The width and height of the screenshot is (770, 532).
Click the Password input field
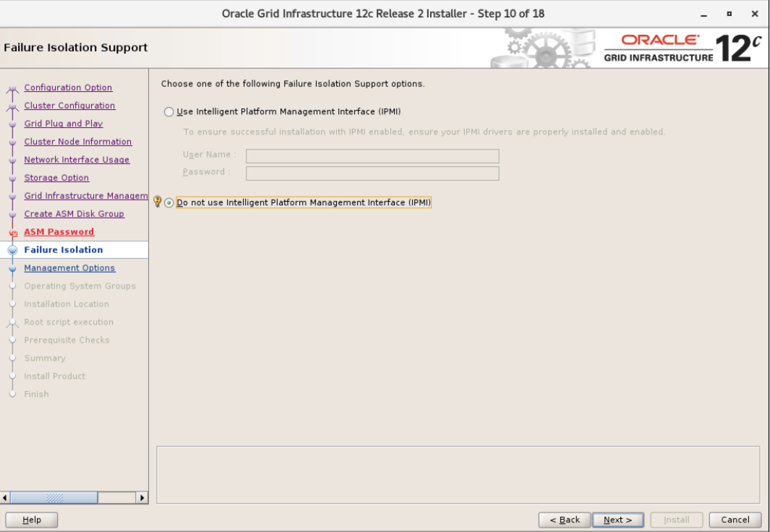tap(372, 173)
